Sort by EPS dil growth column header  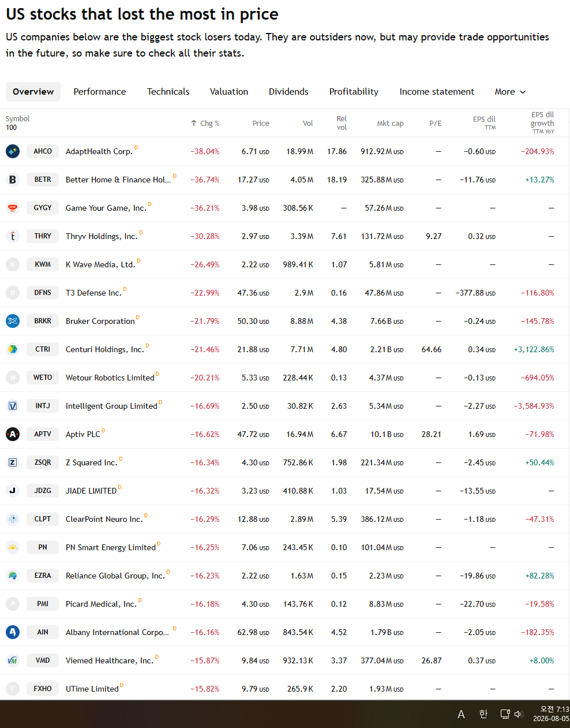point(542,123)
